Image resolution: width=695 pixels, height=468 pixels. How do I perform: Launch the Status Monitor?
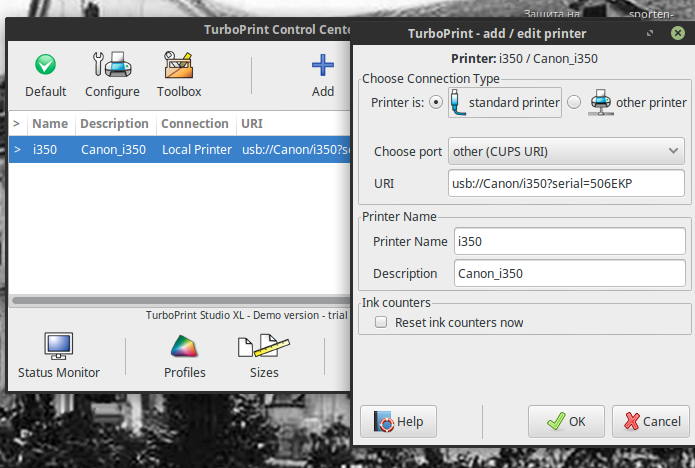[x=59, y=355]
